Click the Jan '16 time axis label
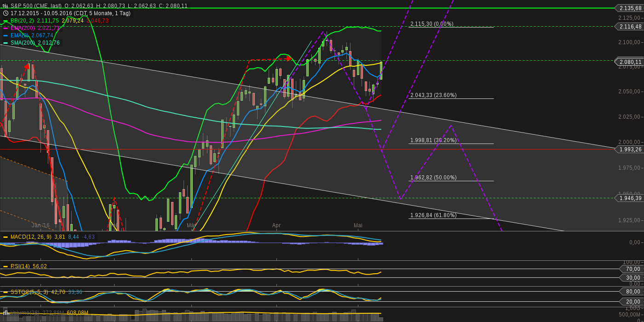The image size is (644, 322). pyautogui.click(x=40, y=225)
